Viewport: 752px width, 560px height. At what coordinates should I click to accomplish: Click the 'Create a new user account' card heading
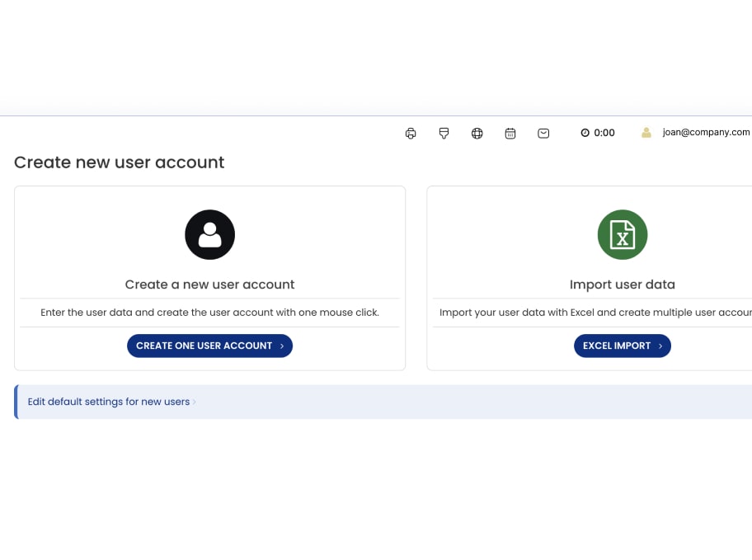pyautogui.click(x=209, y=285)
